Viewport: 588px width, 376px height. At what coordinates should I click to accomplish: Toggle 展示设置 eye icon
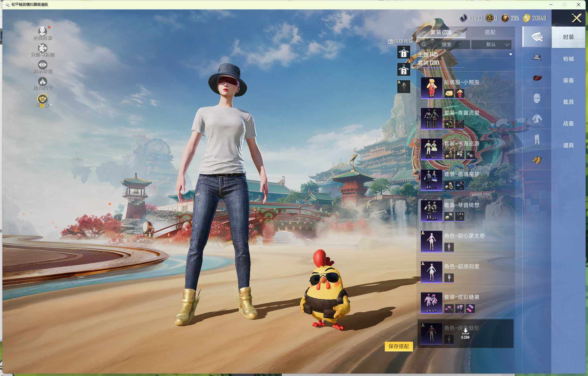click(x=43, y=65)
